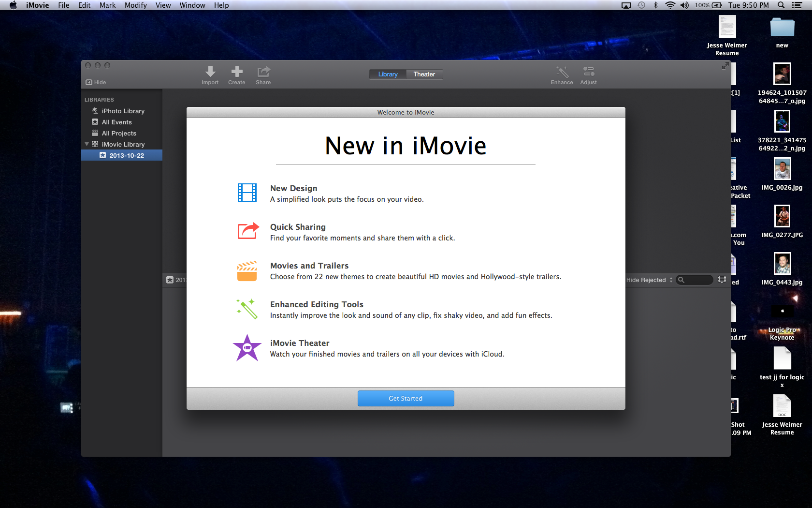This screenshot has width=812, height=508.
Task: Click the Get Started button
Action: 406,398
